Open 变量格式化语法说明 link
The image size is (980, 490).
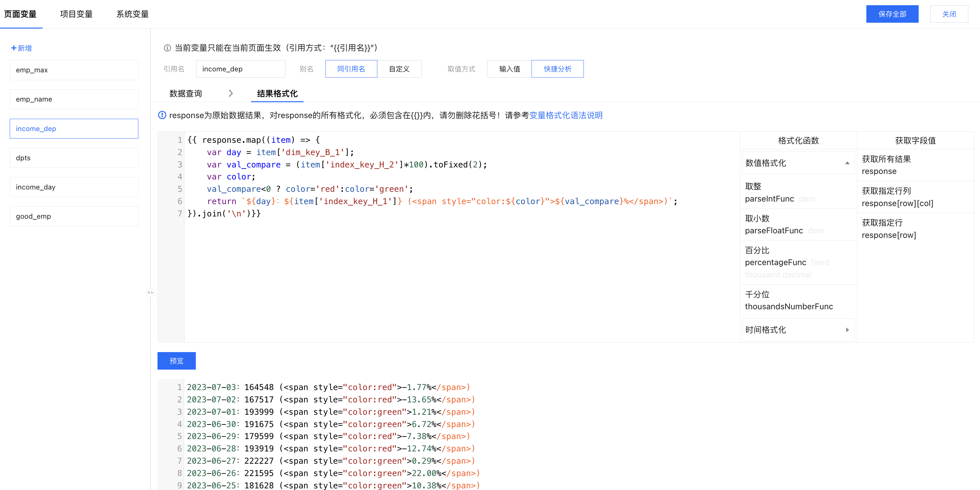566,115
